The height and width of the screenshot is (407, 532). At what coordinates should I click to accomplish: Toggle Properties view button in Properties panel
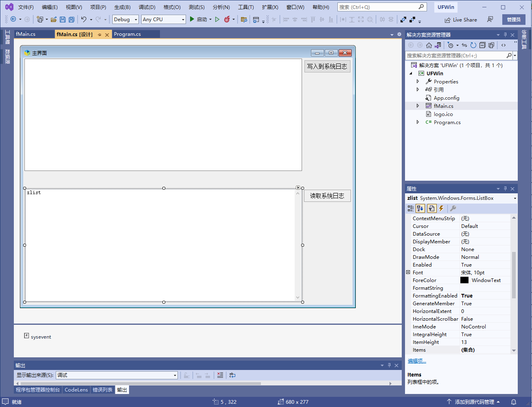431,208
